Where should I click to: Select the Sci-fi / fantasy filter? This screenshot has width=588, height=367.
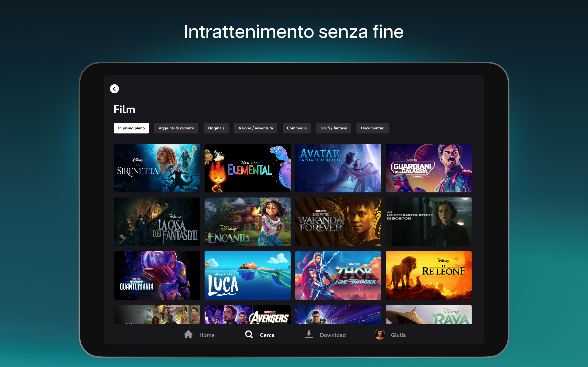click(334, 128)
